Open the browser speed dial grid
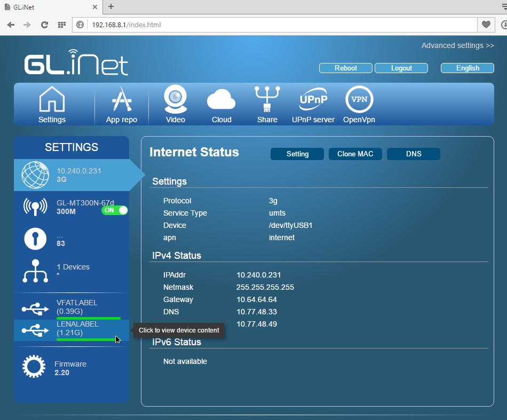This screenshot has height=420, width=507. tap(62, 25)
